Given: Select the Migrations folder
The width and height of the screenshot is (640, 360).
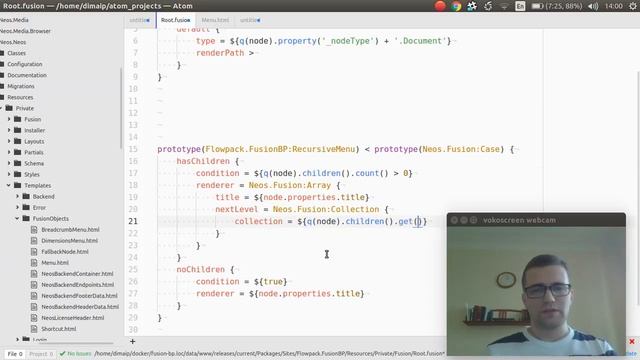Looking at the screenshot, I should pos(21,86).
